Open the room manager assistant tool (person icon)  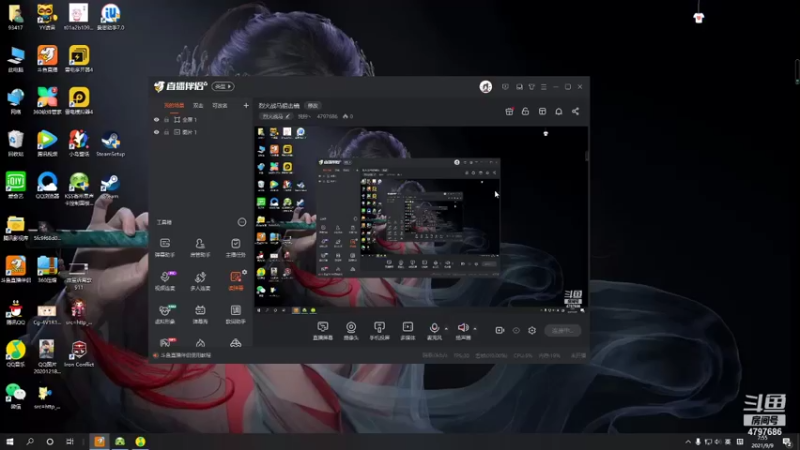(x=200, y=247)
